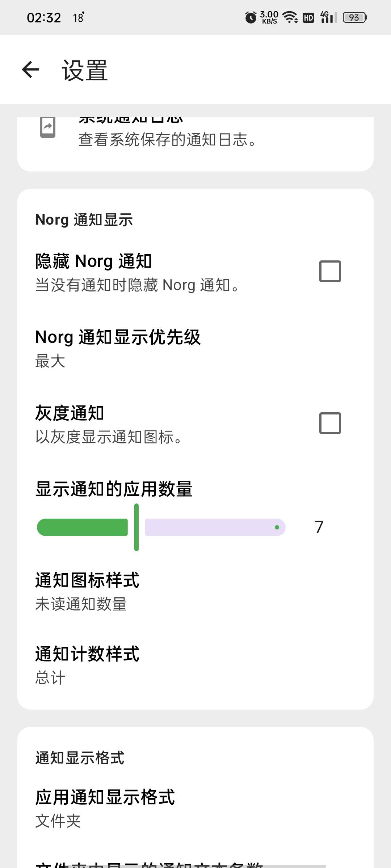Tap the network speed KB/S indicator
Viewport: 391px width, 868px height.
(x=269, y=17)
